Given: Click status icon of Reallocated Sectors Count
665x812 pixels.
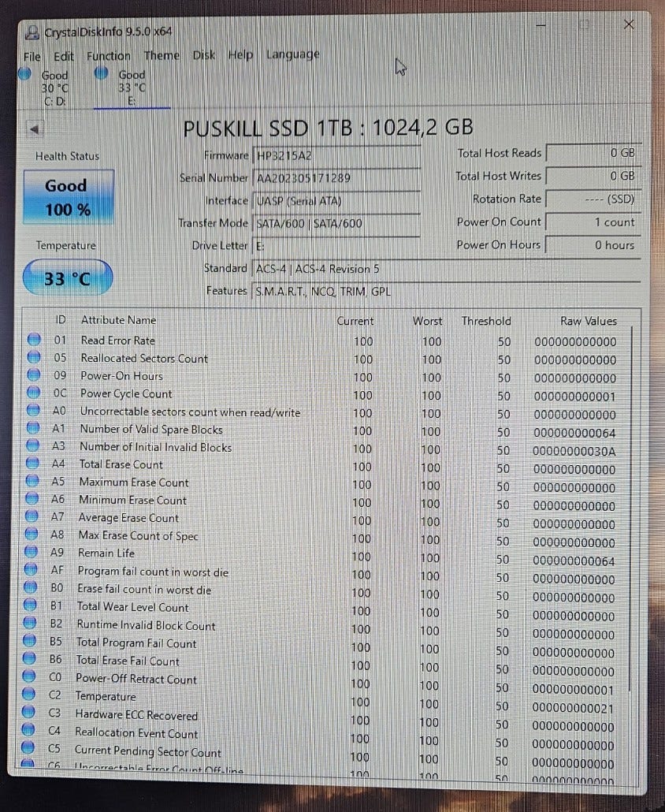Looking at the screenshot, I should point(34,357).
